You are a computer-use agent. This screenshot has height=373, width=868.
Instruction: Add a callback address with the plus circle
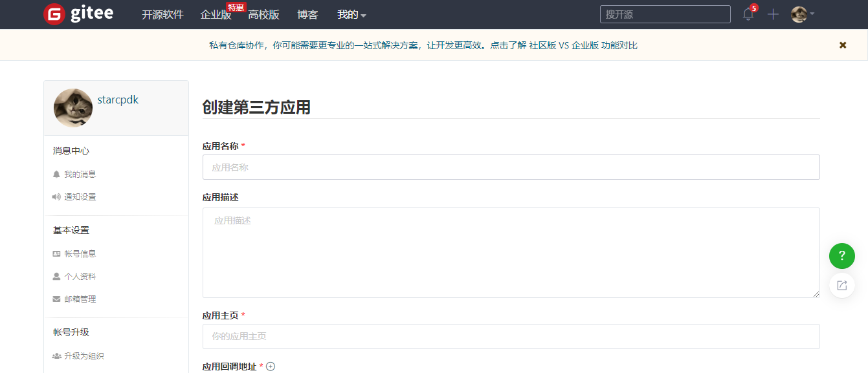click(x=271, y=367)
